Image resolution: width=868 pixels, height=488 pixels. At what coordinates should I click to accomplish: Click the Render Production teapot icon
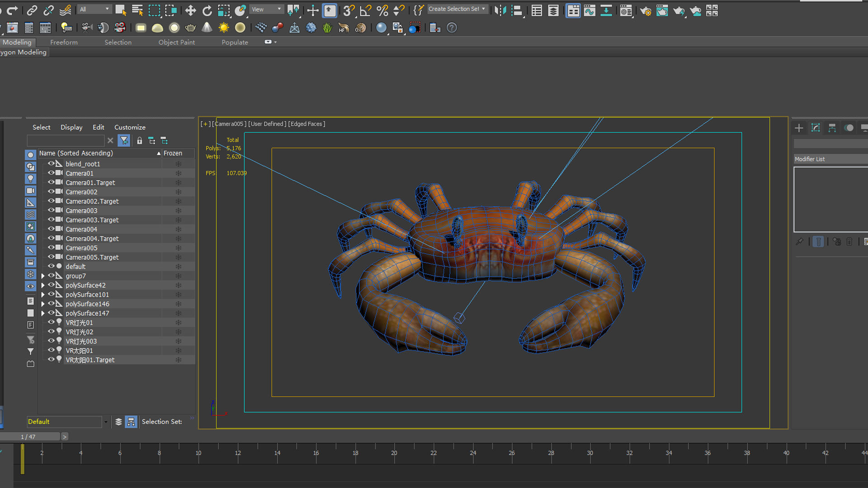coord(679,11)
